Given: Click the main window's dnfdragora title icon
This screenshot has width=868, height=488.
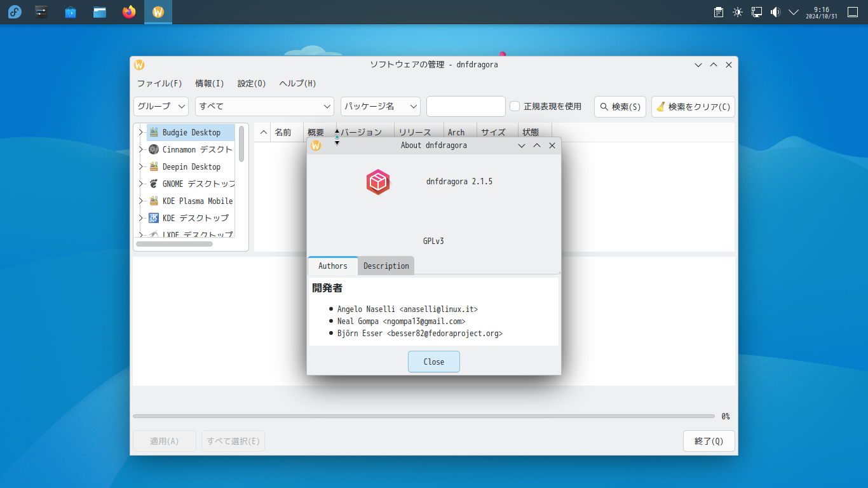Looking at the screenshot, I should 139,65.
